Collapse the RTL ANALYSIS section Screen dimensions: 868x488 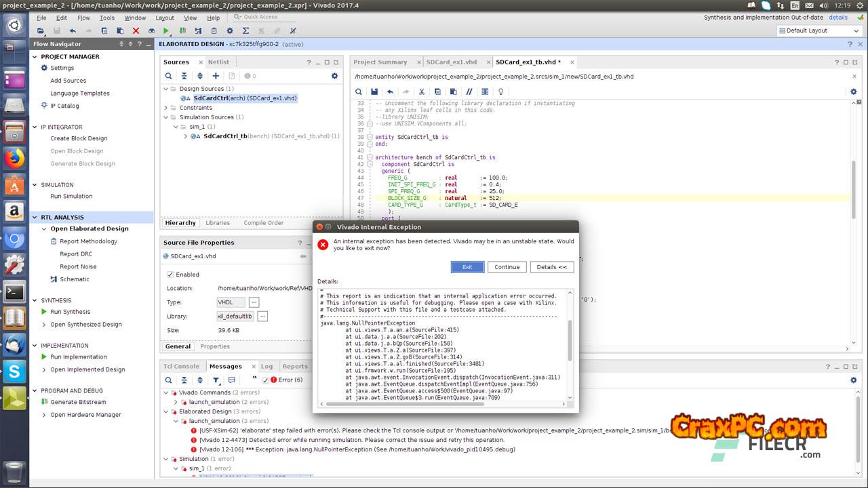(35, 218)
